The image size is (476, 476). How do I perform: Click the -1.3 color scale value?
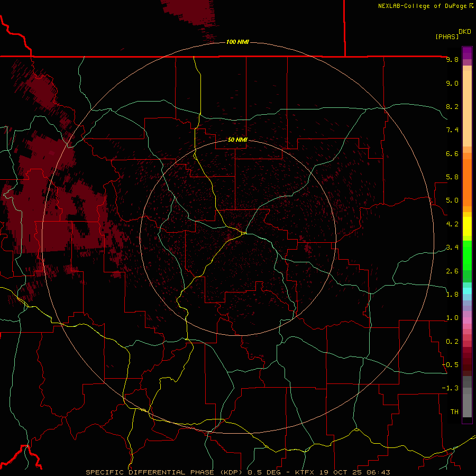pos(450,388)
